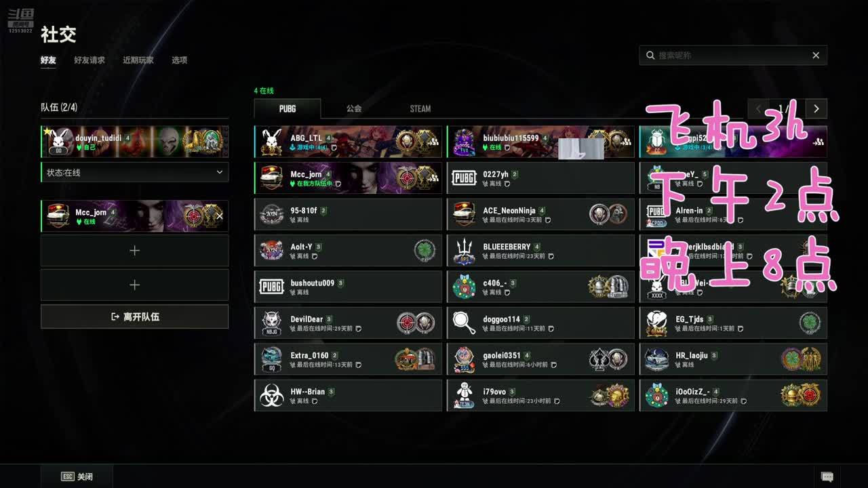Click the 离开队伍 button
This screenshot has width=868, height=488.
134,317
